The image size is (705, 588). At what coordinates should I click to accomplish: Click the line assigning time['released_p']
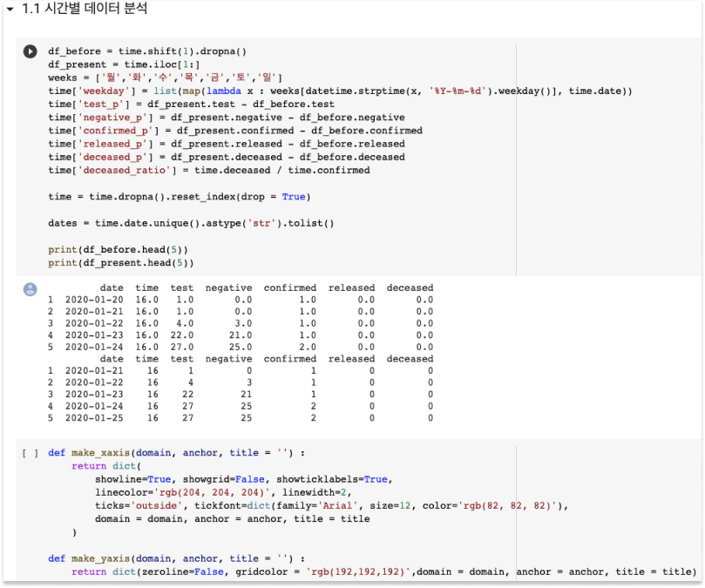click(x=227, y=144)
